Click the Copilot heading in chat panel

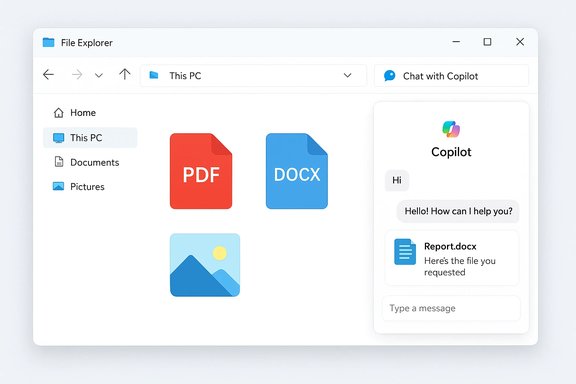point(451,152)
